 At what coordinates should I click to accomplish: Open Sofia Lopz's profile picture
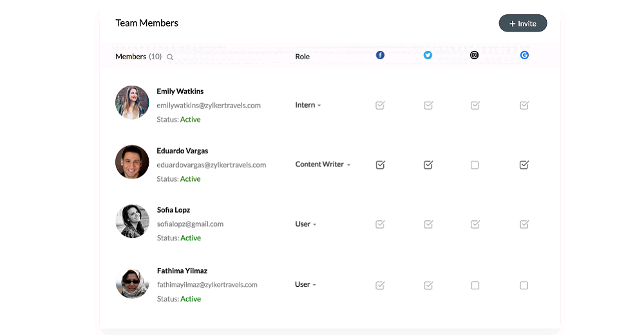point(132,221)
